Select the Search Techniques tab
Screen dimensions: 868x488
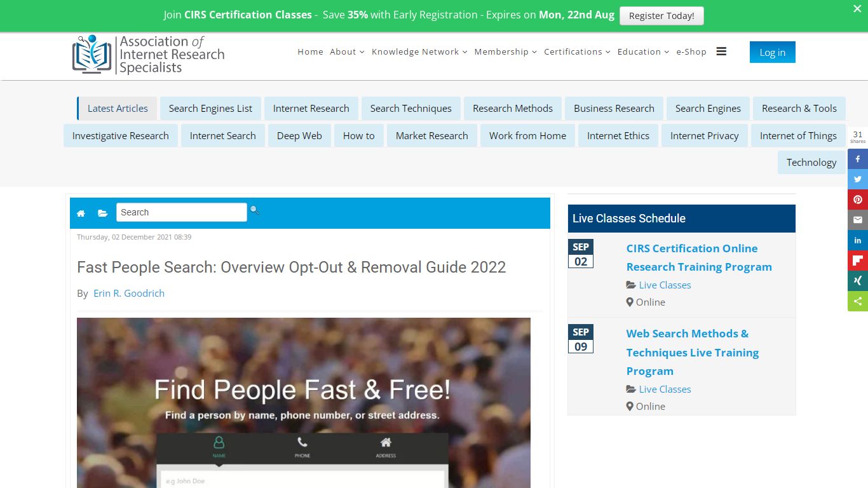[x=411, y=109]
